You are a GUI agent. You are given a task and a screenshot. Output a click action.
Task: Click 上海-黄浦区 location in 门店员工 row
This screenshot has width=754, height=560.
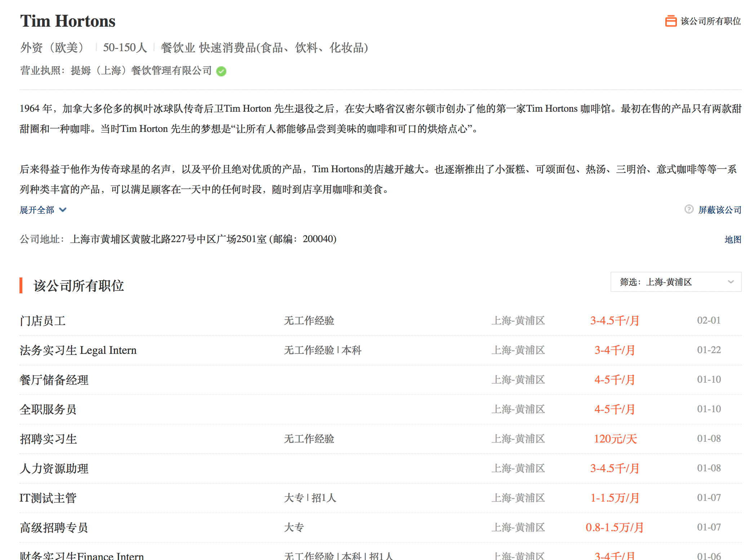(x=518, y=321)
